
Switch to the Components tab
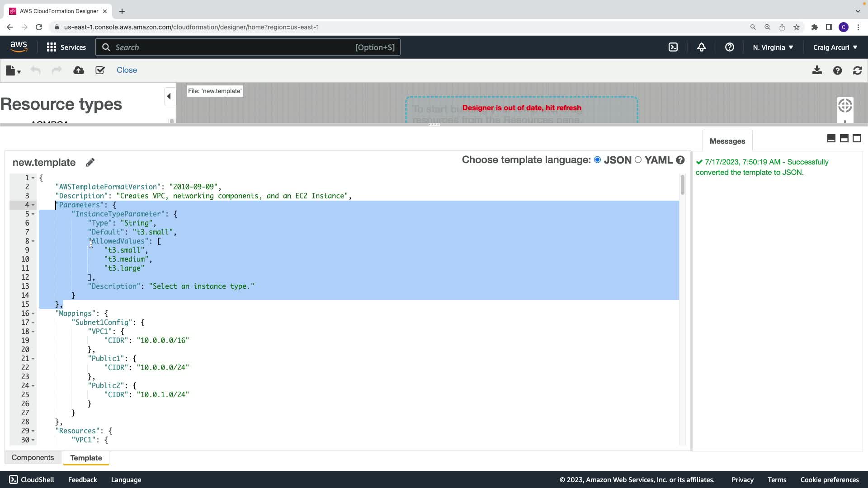[x=33, y=457]
